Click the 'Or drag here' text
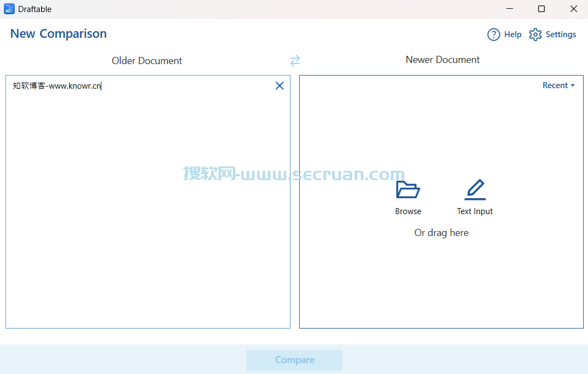Screen dimensions: 588x374 pyautogui.click(x=441, y=233)
